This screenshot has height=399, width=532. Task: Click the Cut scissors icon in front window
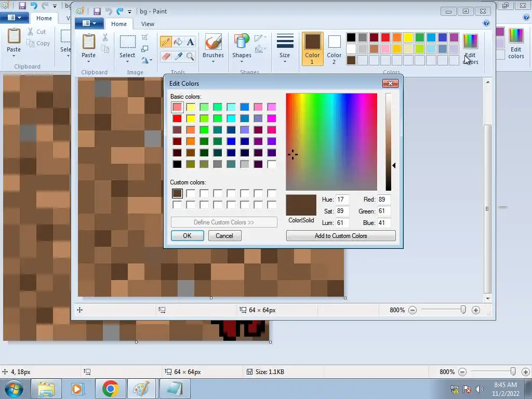click(x=105, y=37)
